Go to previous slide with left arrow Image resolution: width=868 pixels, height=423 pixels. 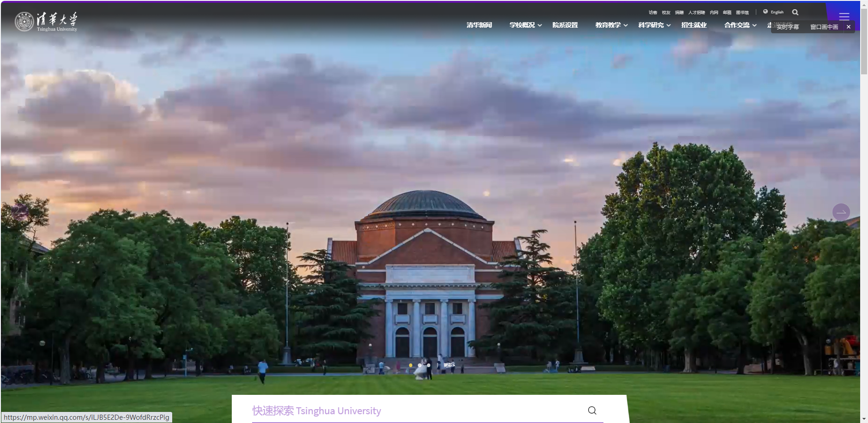point(19,211)
